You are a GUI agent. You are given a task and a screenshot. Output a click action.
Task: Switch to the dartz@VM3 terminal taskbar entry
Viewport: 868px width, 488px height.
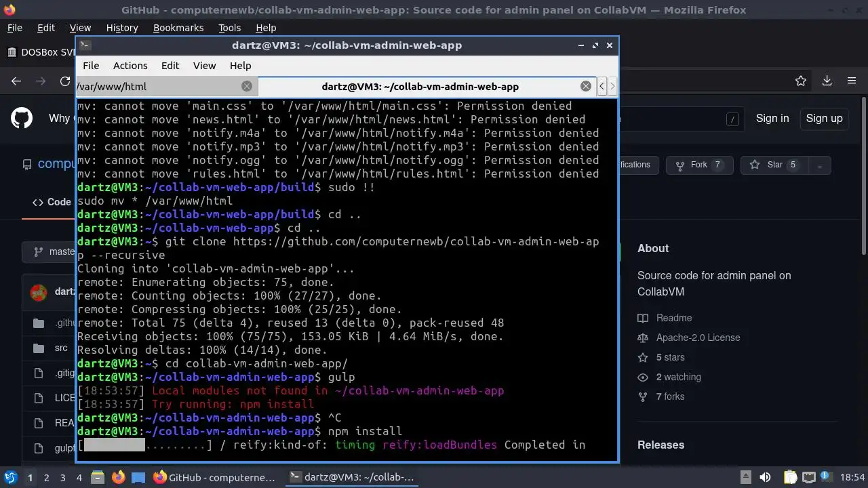353,477
